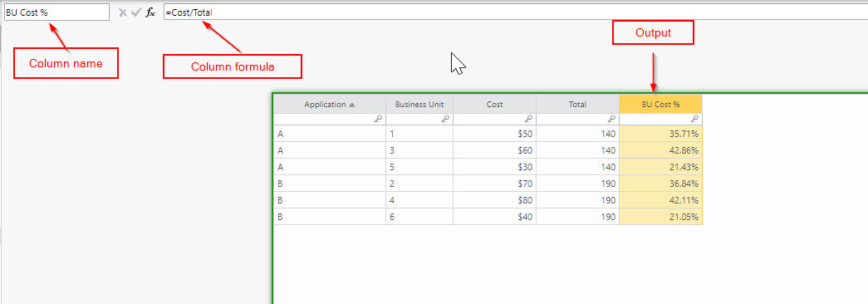This screenshot has width=868, height=304.
Task: Open the fx function editor icon
Action: pos(150,12)
